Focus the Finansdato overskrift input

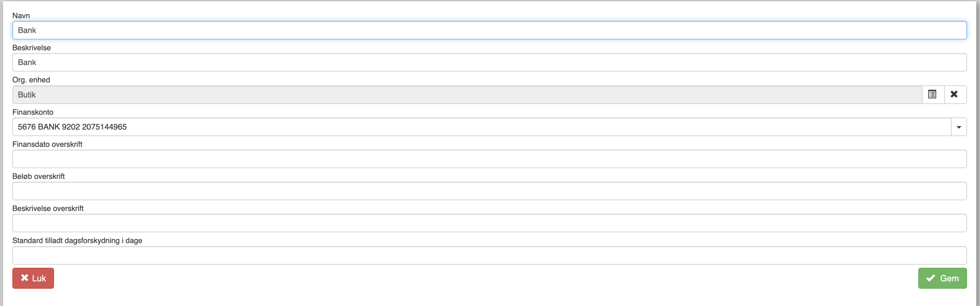pyautogui.click(x=489, y=159)
